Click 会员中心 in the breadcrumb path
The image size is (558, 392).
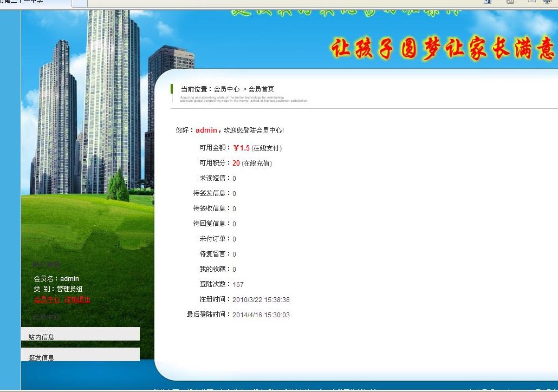tap(226, 89)
